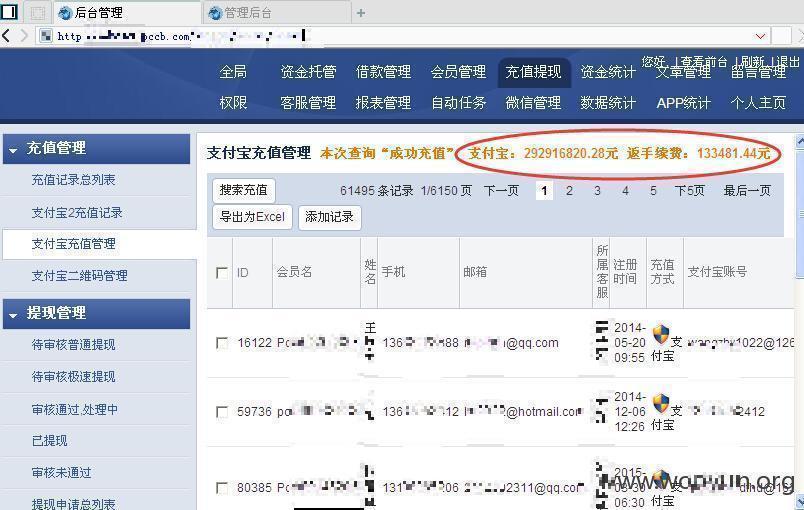Select the 充值提现 menu tab
Viewport: 804px width, 510px height.
533,72
